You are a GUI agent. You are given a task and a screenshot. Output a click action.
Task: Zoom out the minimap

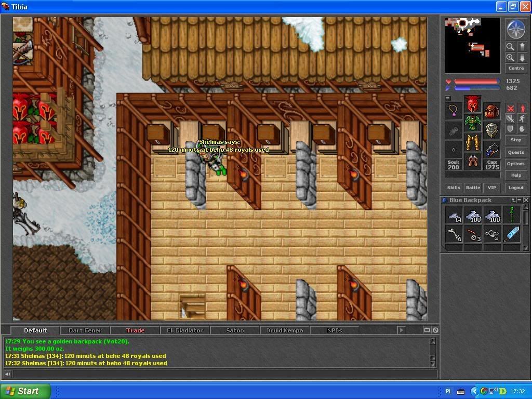pos(510,46)
